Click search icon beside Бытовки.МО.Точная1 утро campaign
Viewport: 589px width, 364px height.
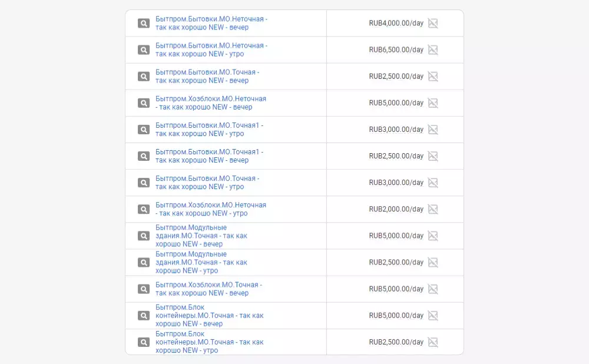coord(144,130)
